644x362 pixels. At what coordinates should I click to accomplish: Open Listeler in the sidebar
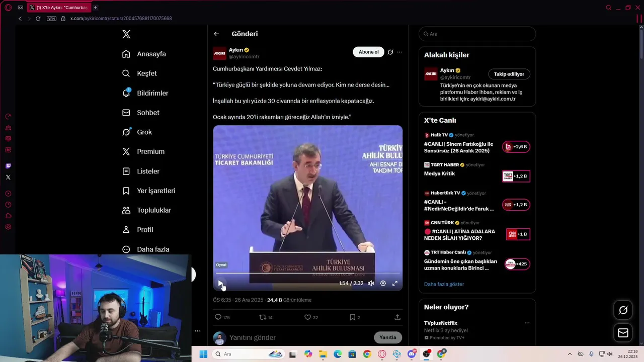[140, 171]
